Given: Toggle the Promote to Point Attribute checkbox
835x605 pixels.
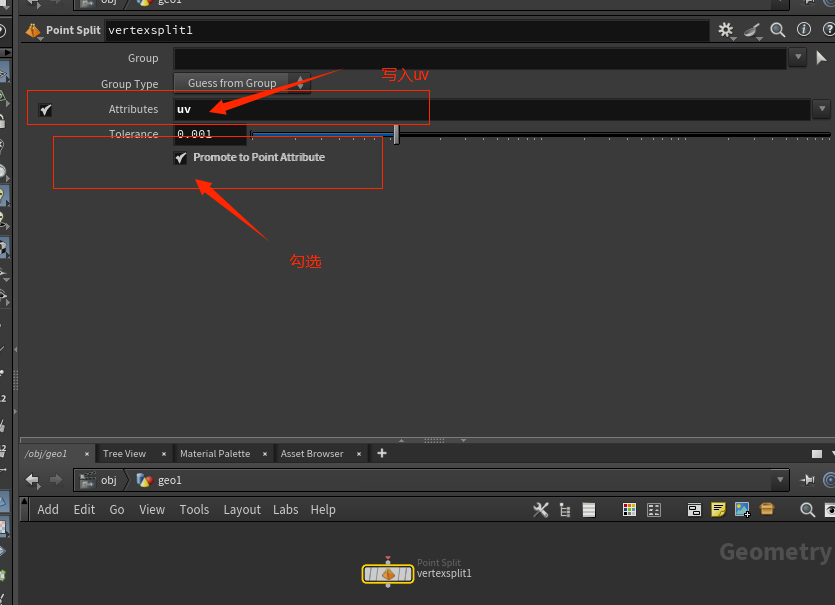Looking at the screenshot, I should 181,158.
